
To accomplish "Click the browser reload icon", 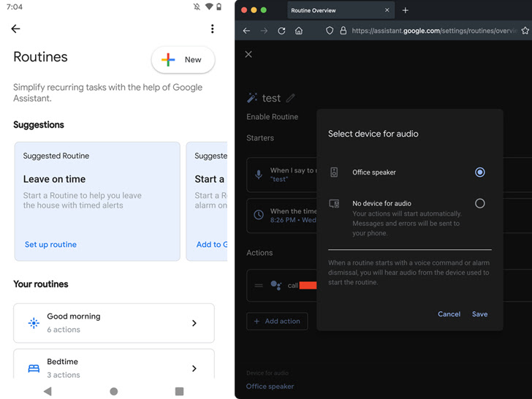I will click(281, 31).
